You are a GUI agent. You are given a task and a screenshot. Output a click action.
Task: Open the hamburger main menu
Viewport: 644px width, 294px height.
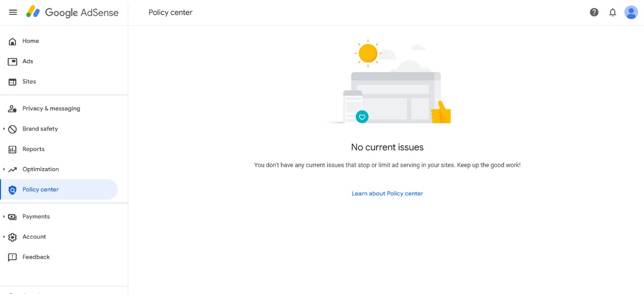[13, 12]
